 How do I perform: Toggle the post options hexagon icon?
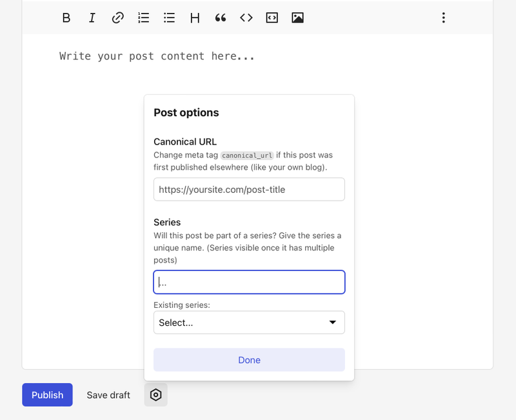[155, 395]
